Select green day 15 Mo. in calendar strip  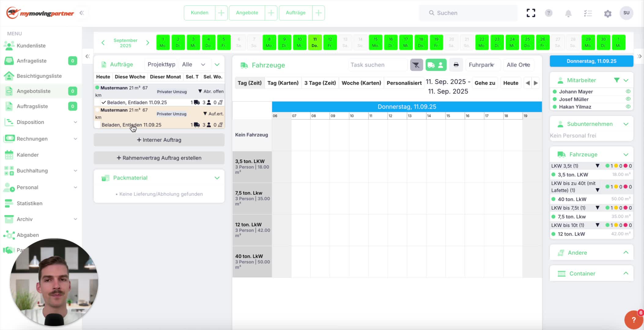click(x=376, y=42)
